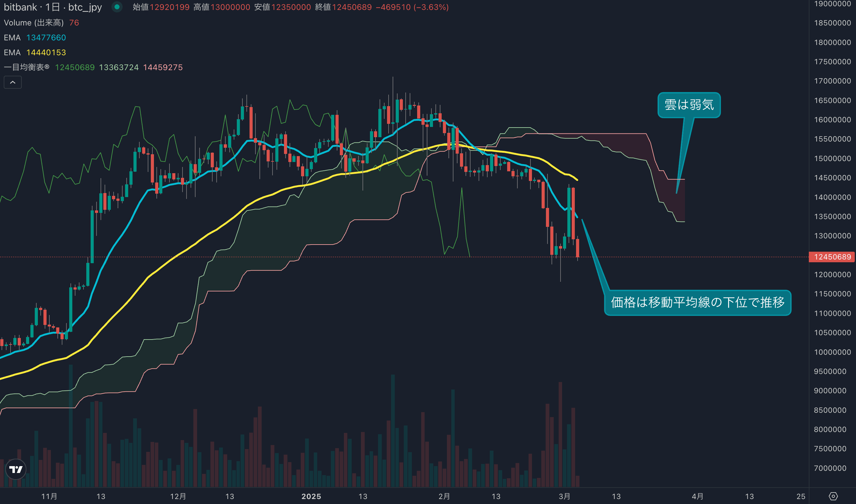The image size is (856, 504).
Task: Click the 2025 label on time axis
Action: (311, 496)
